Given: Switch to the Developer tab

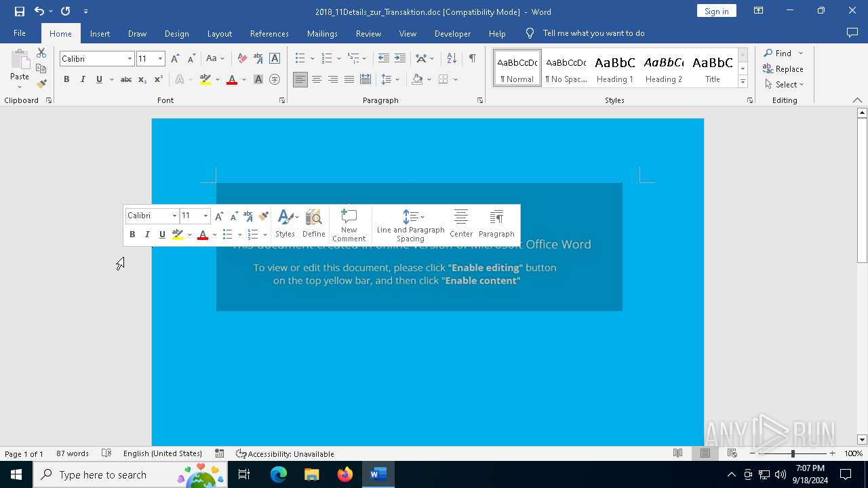Looking at the screenshot, I should 452,33.
